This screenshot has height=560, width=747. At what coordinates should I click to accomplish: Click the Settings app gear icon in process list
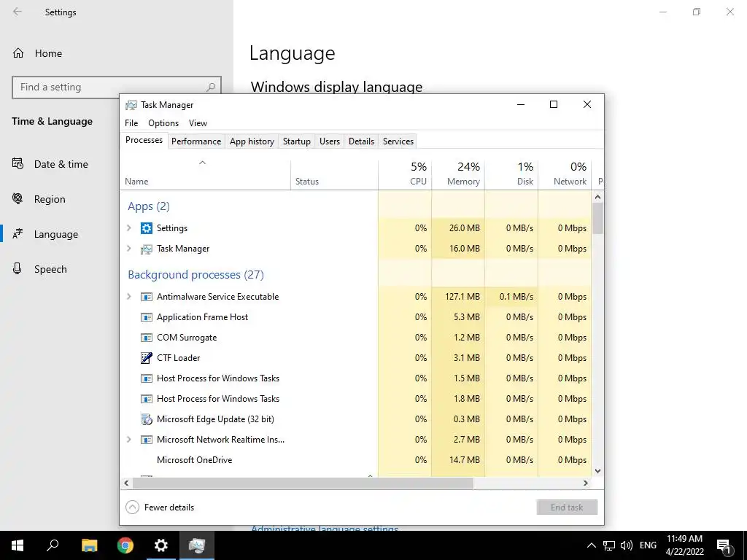tap(146, 228)
